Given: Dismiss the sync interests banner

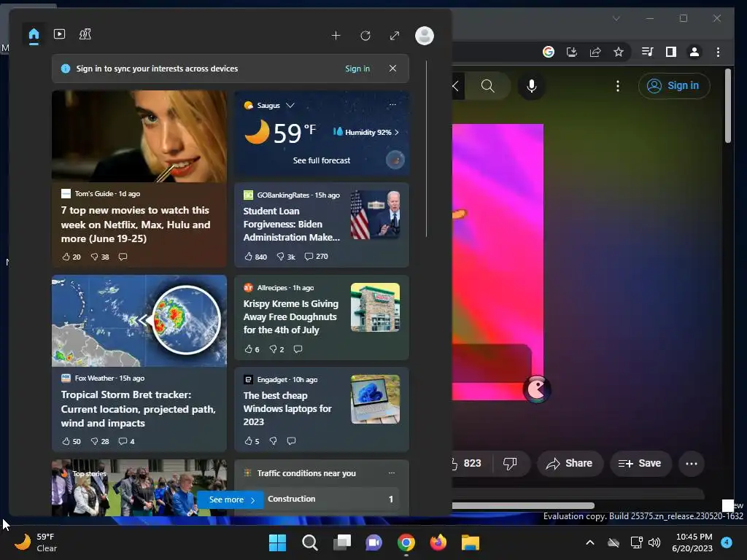Looking at the screenshot, I should 392,69.
